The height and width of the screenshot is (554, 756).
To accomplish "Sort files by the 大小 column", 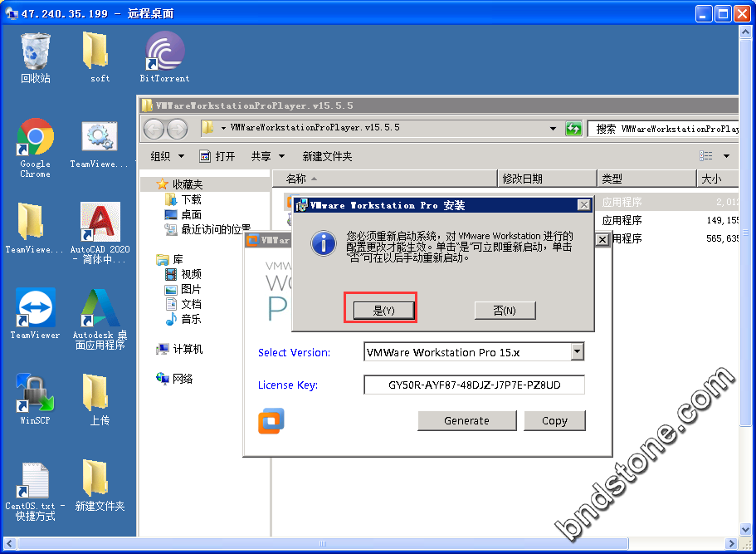I will (718, 179).
